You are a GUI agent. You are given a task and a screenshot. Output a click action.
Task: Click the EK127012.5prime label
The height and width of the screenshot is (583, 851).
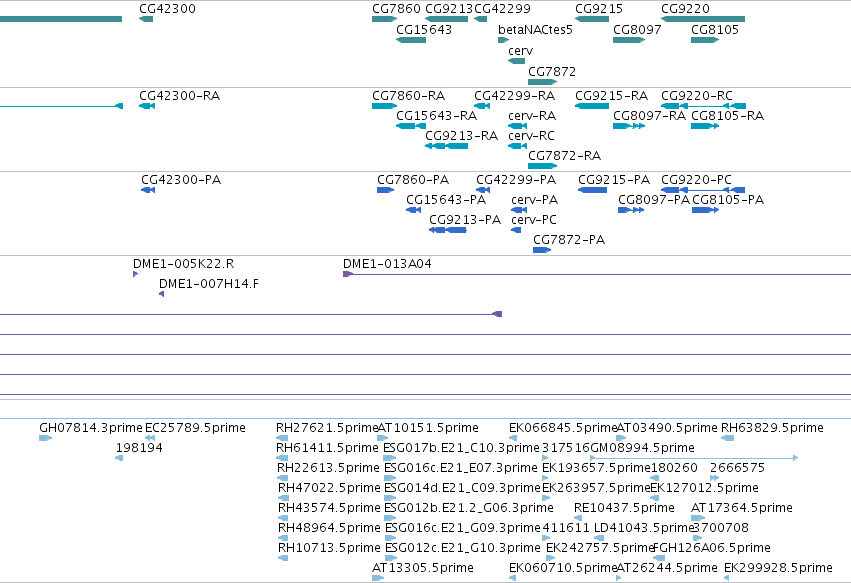tap(704, 487)
